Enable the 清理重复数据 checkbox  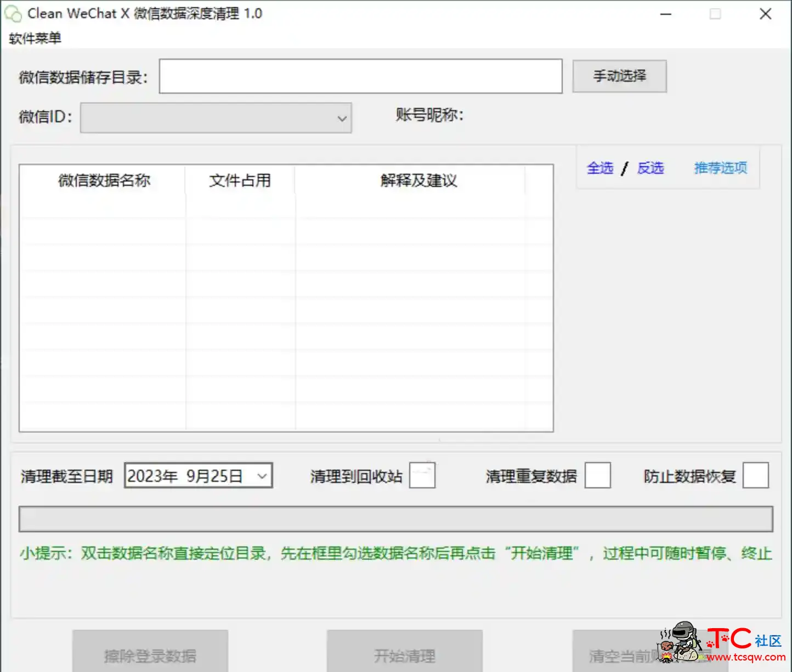597,475
